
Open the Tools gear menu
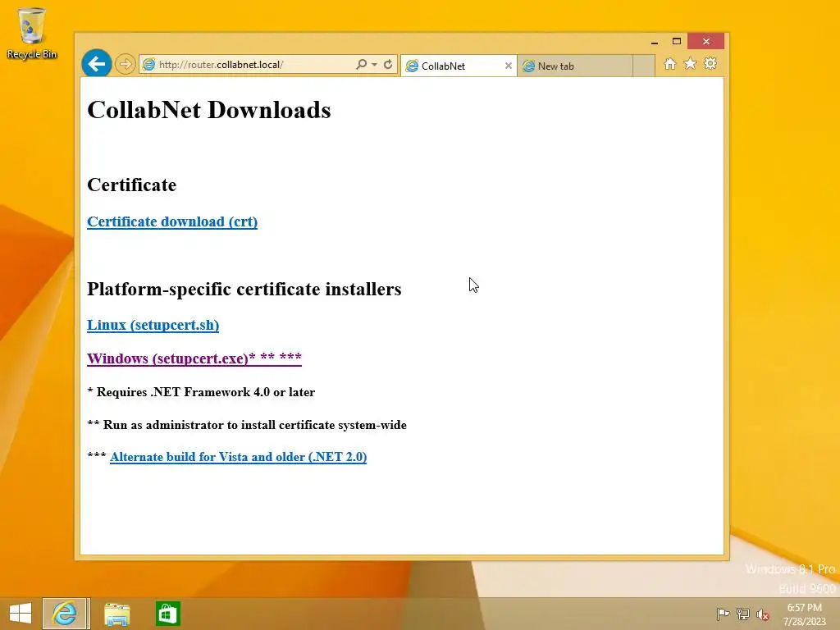tap(710, 64)
